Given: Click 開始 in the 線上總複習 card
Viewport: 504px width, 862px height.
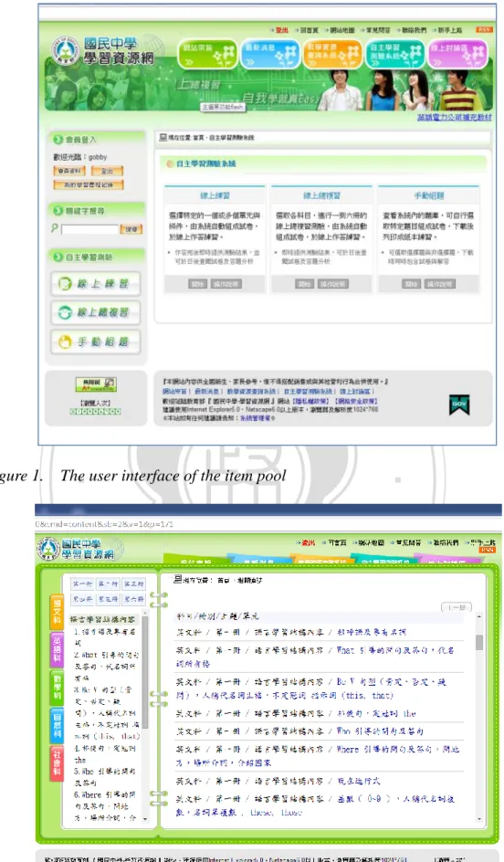Looking at the screenshot, I should [304, 284].
